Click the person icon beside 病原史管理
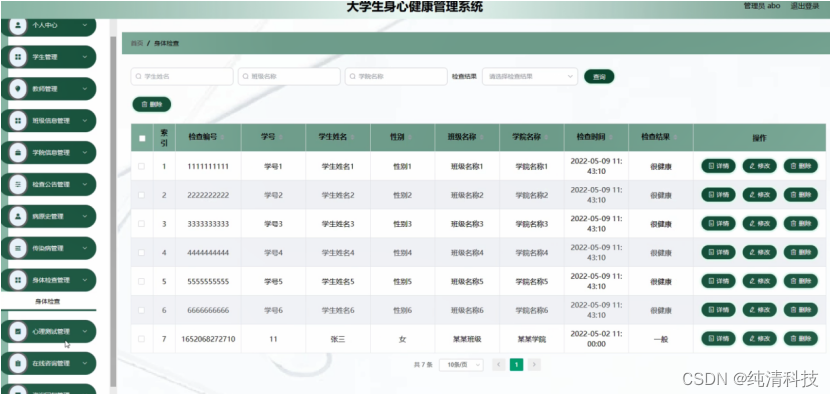 click(x=18, y=217)
